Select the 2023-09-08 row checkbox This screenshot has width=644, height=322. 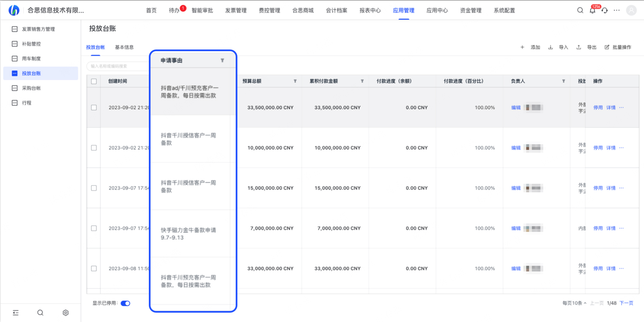(x=94, y=269)
